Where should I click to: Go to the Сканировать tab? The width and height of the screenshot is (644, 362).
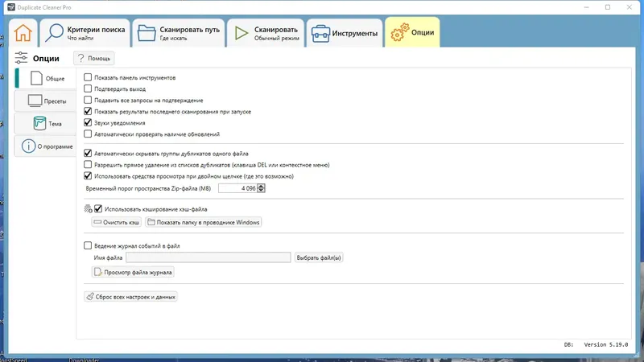click(x=266, y=33)
